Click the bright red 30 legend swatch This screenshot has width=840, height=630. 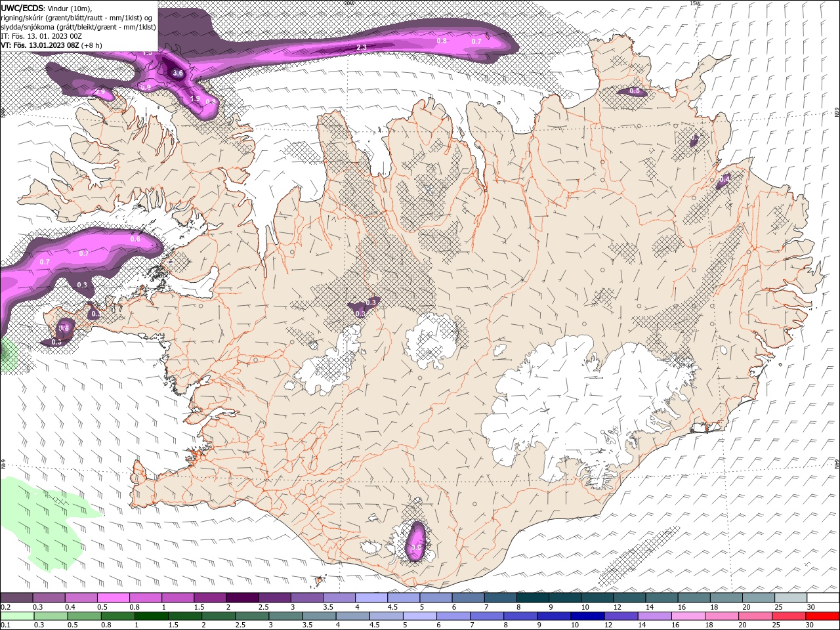[823, 616]
